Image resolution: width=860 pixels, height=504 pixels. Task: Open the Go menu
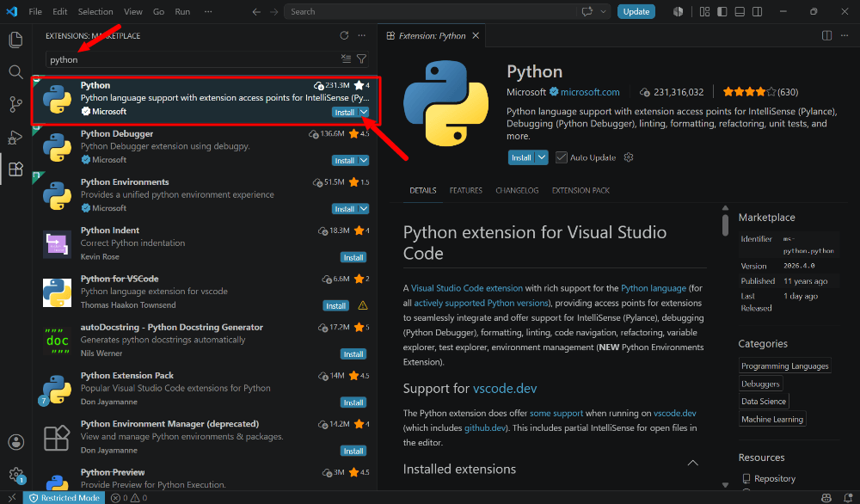pyautogui.click(x=158, y=11)
